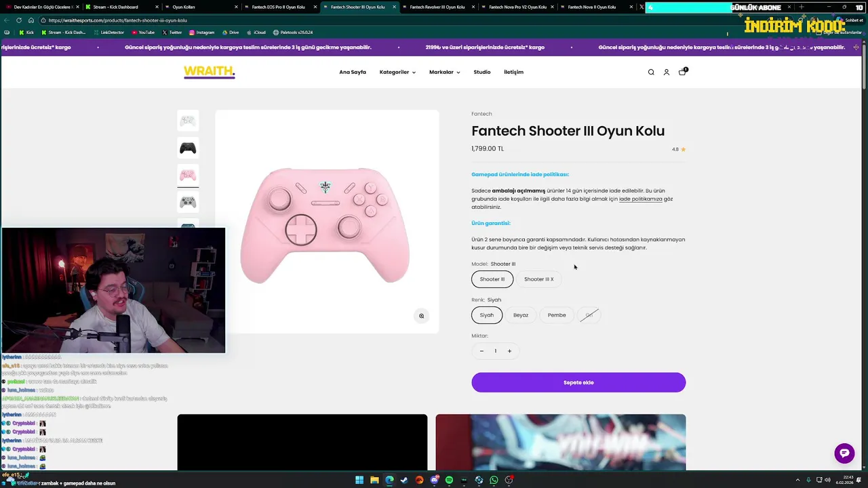The height and width of the screenshot is (488, 868).
Task: Open the iCloud bookmark
Action: pos(256,33)
